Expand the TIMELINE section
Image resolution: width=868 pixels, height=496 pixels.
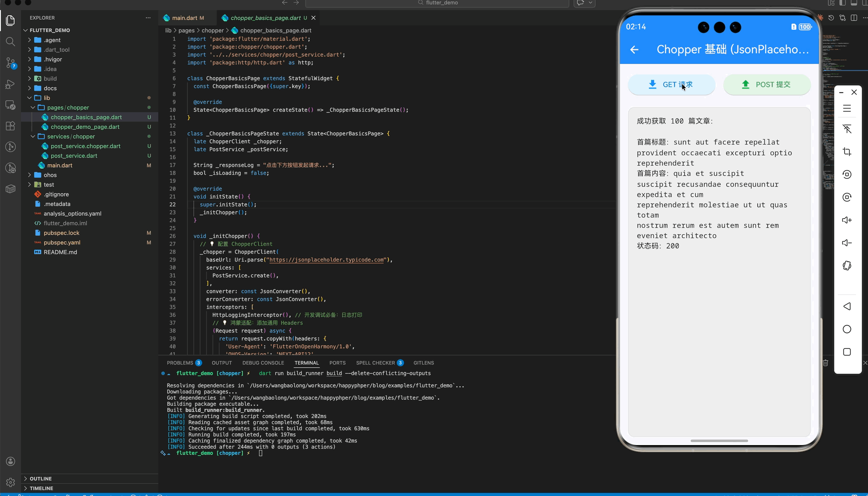click(x=41, y=488)
